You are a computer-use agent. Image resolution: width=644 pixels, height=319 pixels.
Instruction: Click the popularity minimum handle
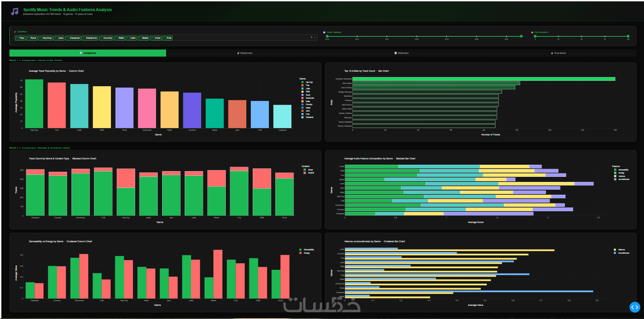[x=535, y=36]
